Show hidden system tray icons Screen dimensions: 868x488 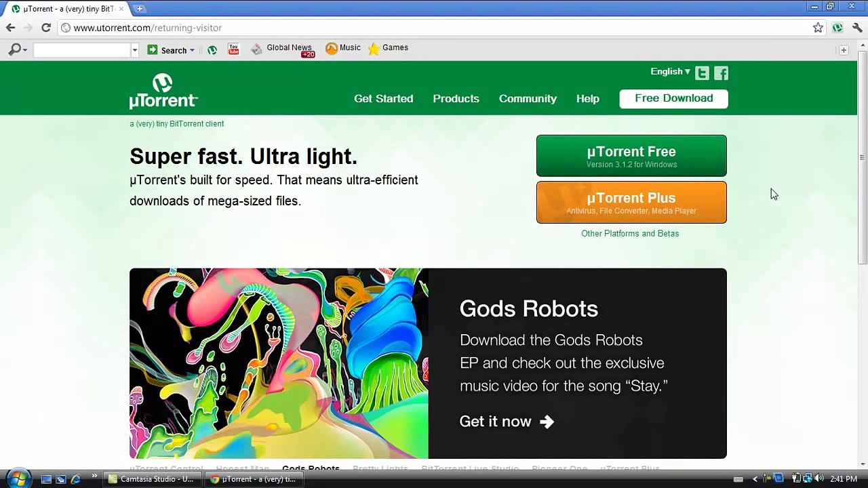[755, 479]
